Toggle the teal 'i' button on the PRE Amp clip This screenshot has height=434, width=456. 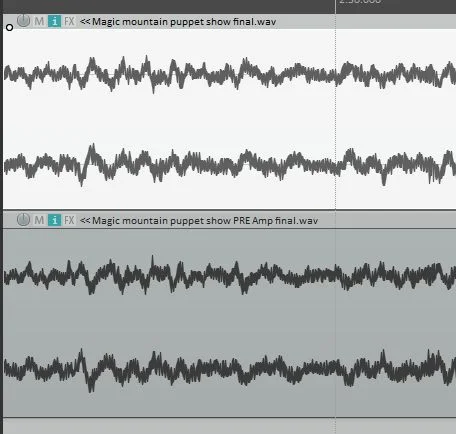(x=54, y=220)
